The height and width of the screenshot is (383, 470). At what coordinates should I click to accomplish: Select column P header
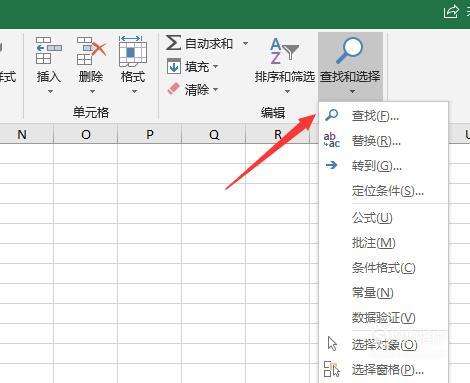pos(150,134)
